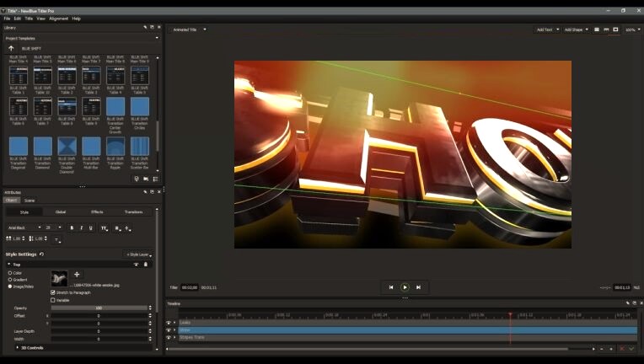Open the Add Text dropdown
This screenshot has height=364, width=644.
pyautogui.click(x=547, y=29)
